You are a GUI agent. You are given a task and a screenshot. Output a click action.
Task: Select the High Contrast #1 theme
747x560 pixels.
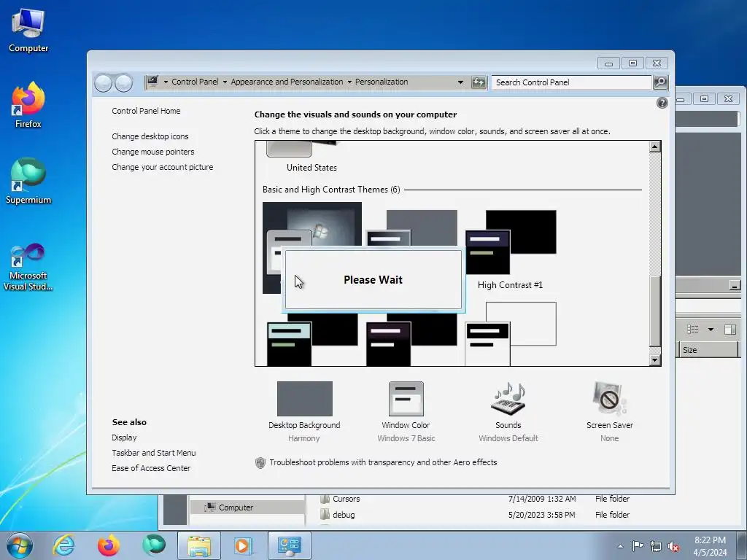point(510,249)
